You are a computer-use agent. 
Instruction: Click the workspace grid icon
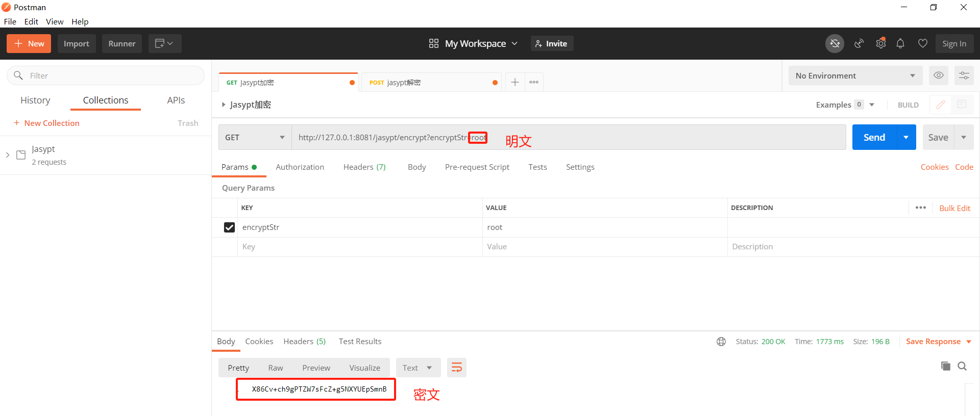(x=434, y=44)
